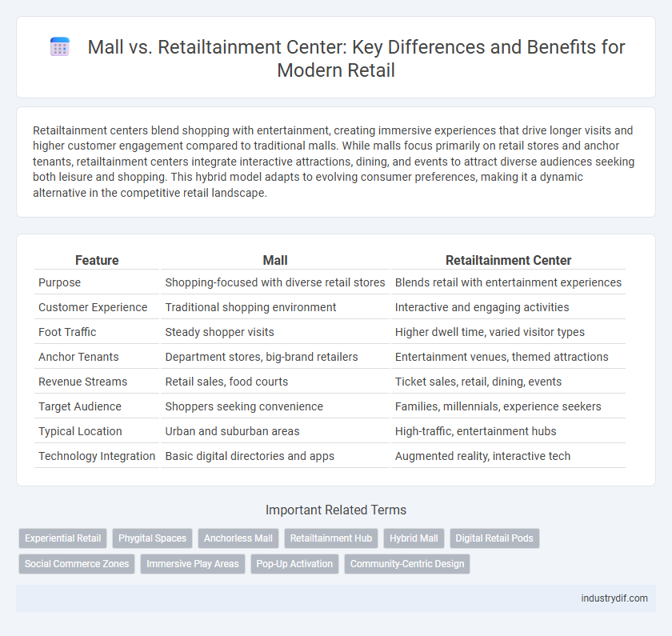This screenshot has height=636, width=672.
Task: Click 'Department stores, big-brand retailers' cell
Action: pyautogui.click(x=275, y=357)
